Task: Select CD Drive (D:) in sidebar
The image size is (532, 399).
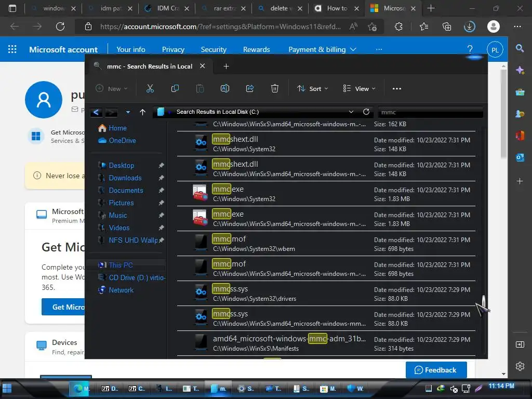Action: (137, 277)
